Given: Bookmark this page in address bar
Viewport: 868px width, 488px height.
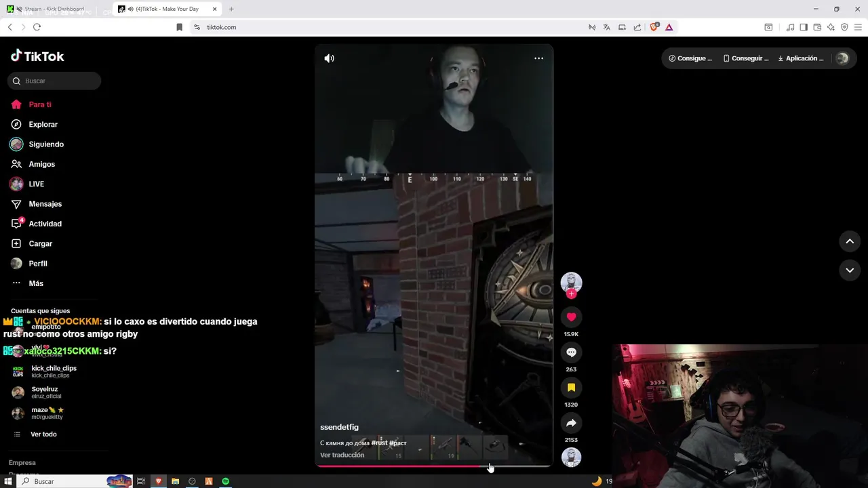Looking at the screenshot, I should point(179,27).
